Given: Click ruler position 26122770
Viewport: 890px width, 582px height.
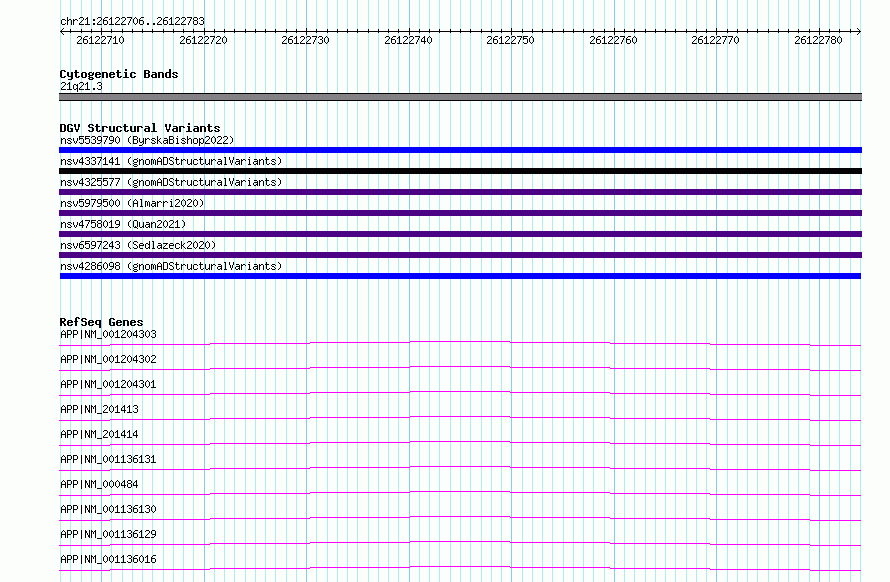Looking at the screenshot, I should click(x=715, y=40).
